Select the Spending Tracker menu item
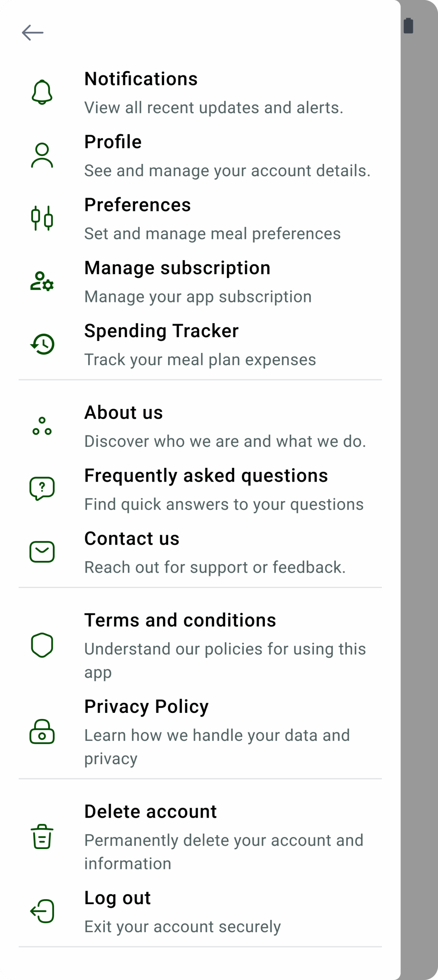Image resolution: width=438 pixels, height=980 pixels. point(161,331)
